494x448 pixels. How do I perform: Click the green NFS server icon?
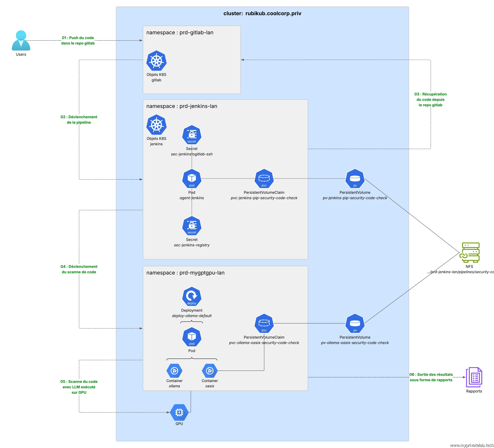tap(470, 253)
